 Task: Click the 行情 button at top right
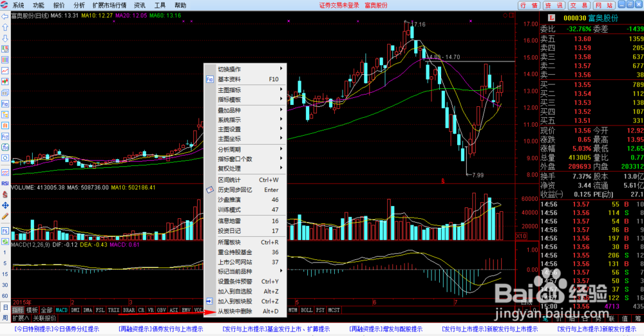[x=529, y=5]
